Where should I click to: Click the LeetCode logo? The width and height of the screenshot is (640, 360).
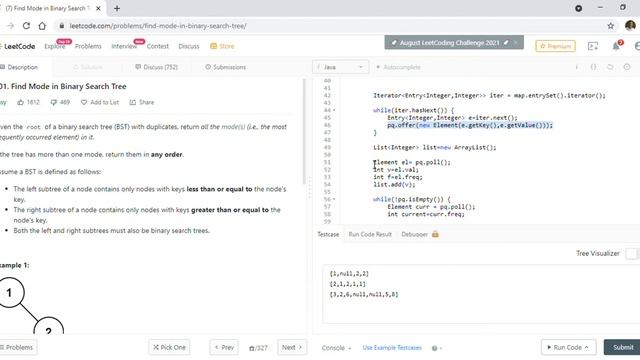(18, 46)
